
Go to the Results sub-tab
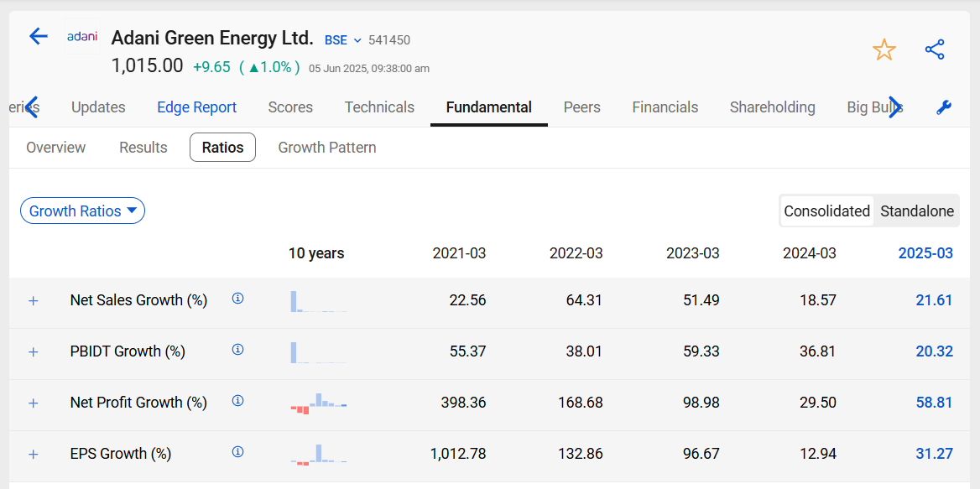(143, 148)
